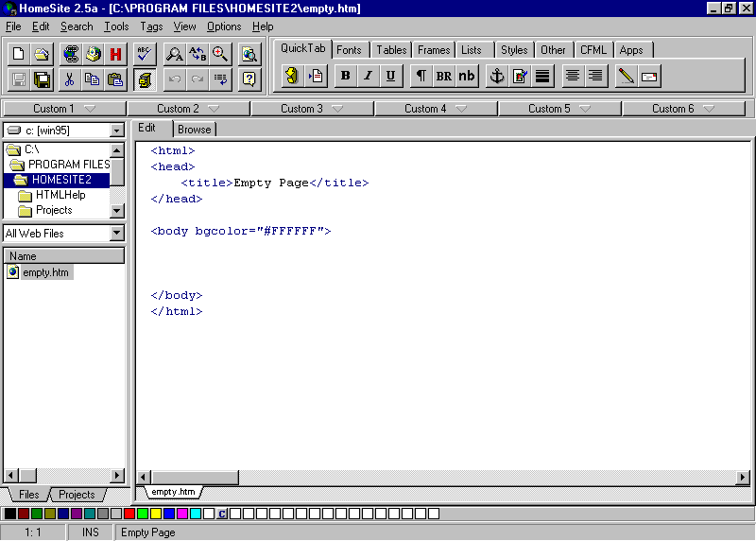Screen dimensions: 756x541
Task: Paste with the clipboard icon
Action: (x=115, y=79)
